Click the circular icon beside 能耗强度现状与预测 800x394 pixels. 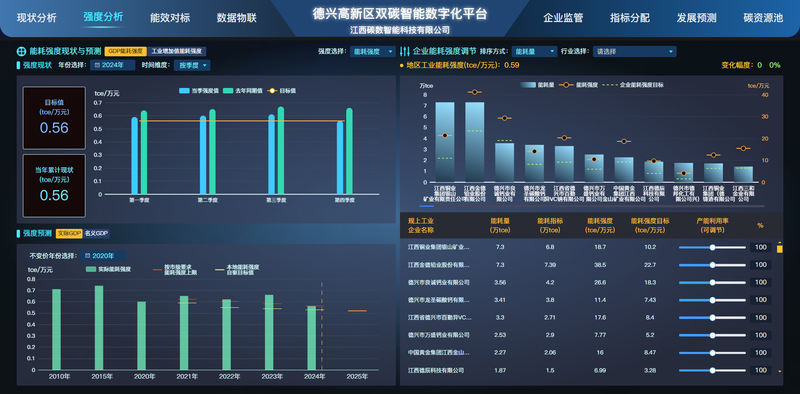[x=21, y=52]
